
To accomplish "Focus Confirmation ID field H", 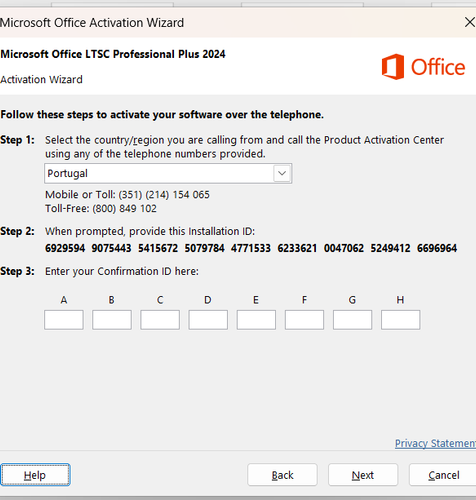I will pyautogui.click(x=401, y=320).
